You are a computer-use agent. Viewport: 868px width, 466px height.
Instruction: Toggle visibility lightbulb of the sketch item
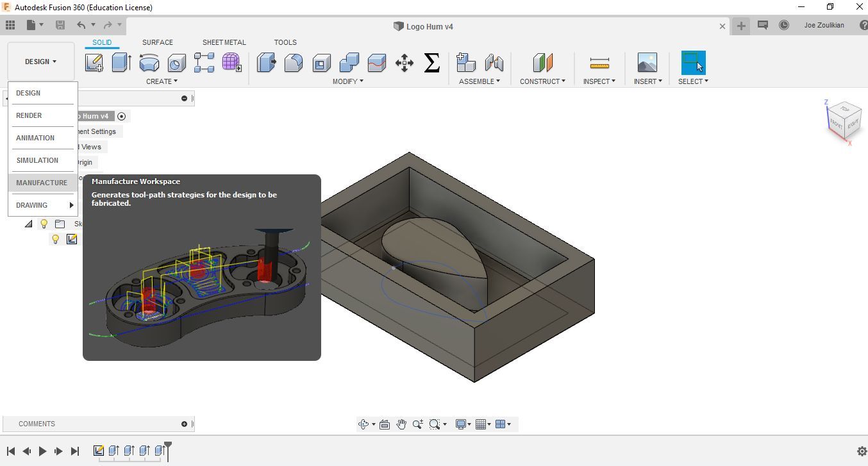coord(56,239)
